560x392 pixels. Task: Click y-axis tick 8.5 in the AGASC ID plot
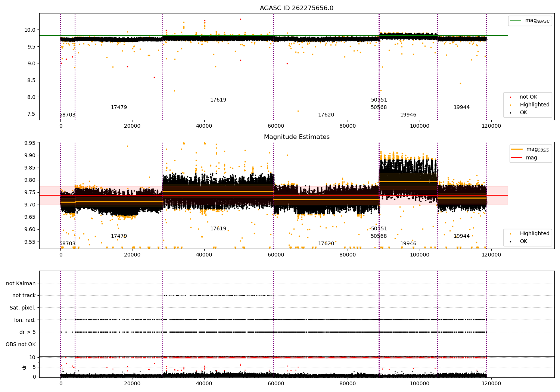click(32, 80)
